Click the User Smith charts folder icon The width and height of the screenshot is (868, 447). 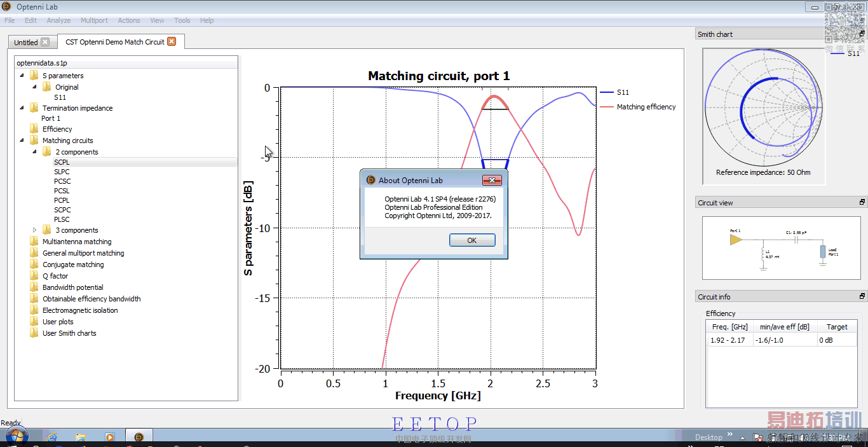34,333
